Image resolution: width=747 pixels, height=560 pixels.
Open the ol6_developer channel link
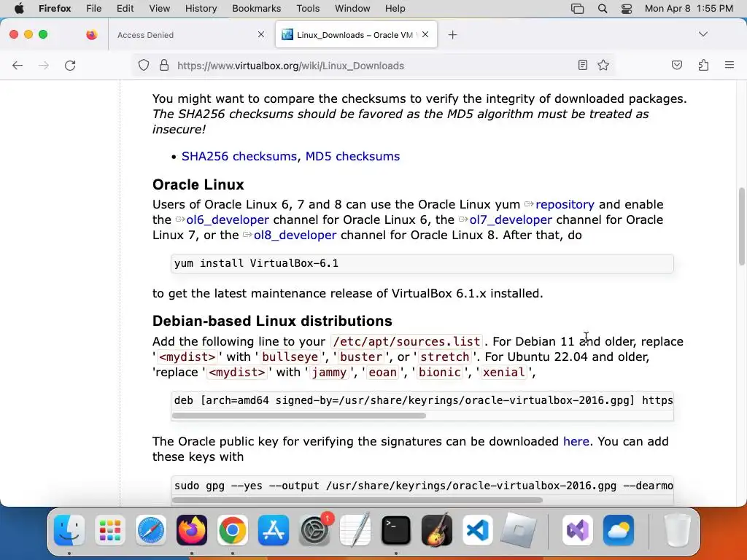coord(228,219)
